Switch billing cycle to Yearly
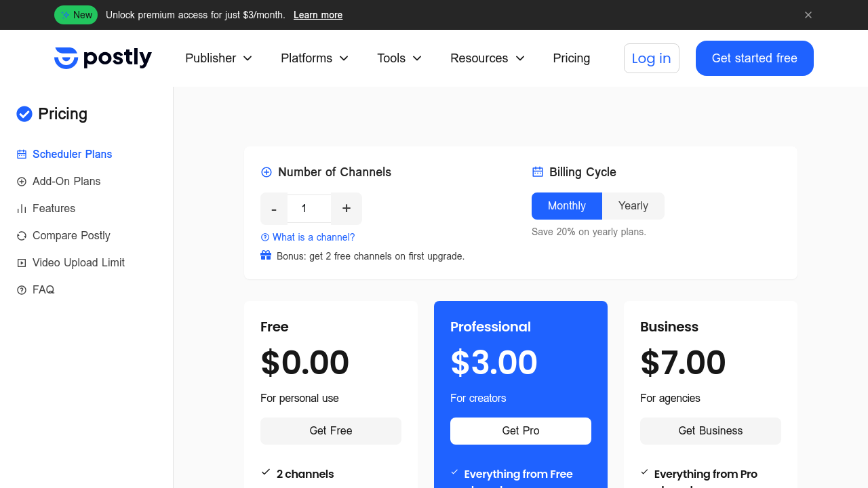 tap(633, 206)
